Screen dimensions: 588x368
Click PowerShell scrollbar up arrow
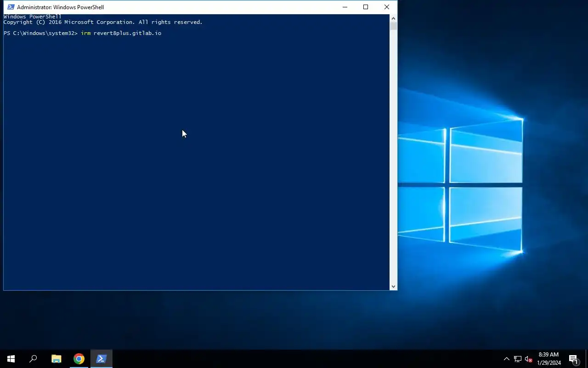point(393,18)
